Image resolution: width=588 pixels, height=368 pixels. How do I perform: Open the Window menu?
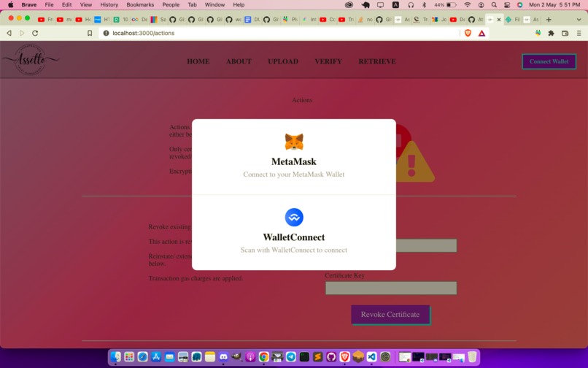point(215,5)
